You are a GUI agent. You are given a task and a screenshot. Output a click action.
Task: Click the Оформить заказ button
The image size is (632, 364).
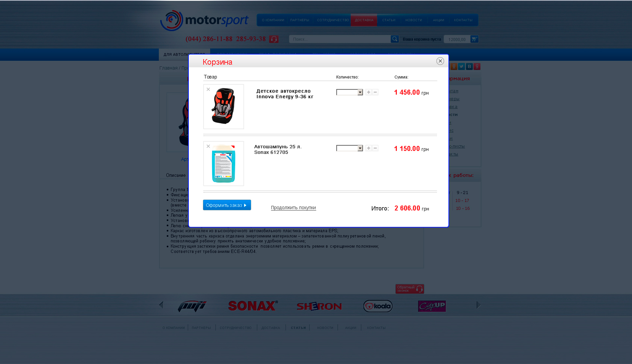click(x=227, y=205)
